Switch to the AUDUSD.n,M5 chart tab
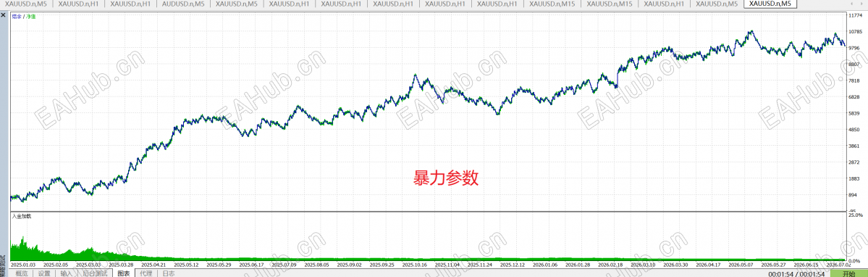 183,4
